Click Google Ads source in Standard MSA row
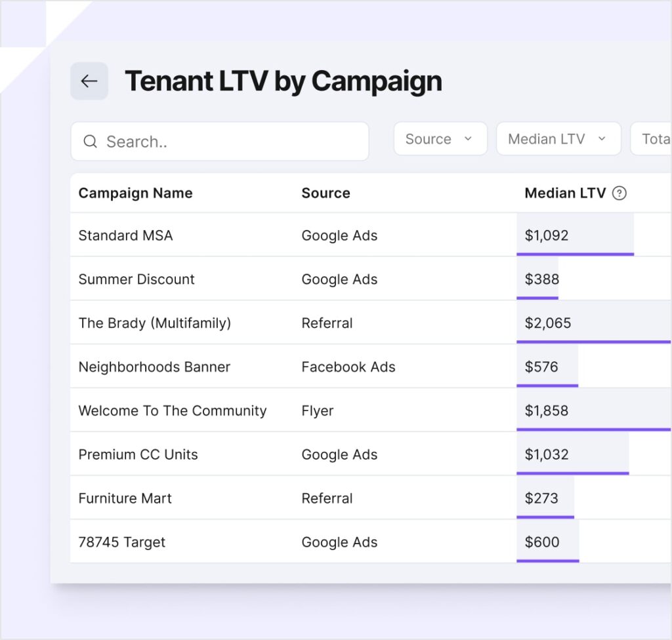This screenshot has width=672, height=640. click(339, 235)
